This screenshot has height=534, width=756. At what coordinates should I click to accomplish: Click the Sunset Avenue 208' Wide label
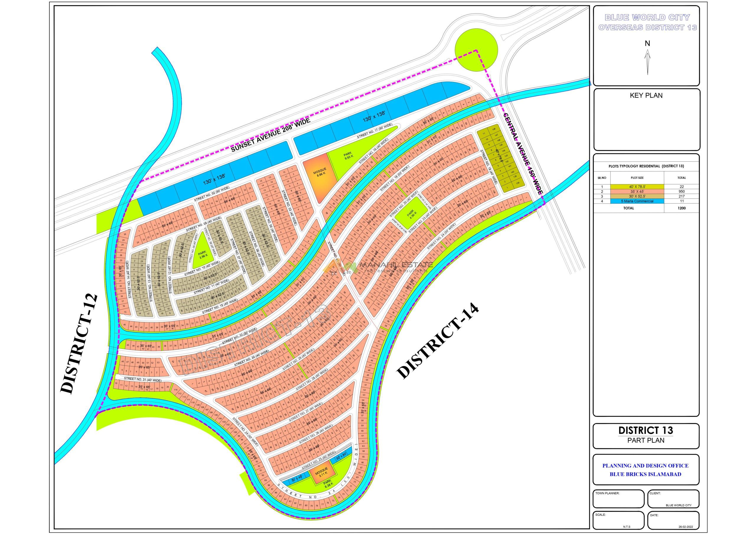(270, 135)
